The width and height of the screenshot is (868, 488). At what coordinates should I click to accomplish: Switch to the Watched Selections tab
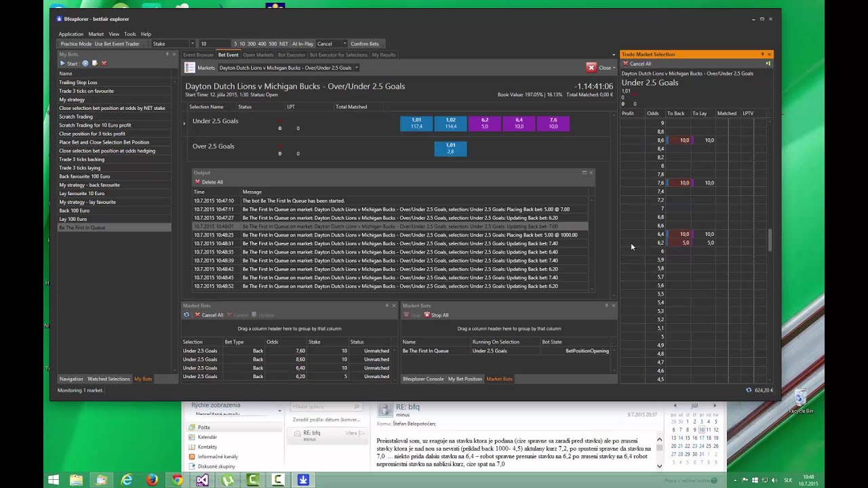pyautogui.click(x=108, y=379)
